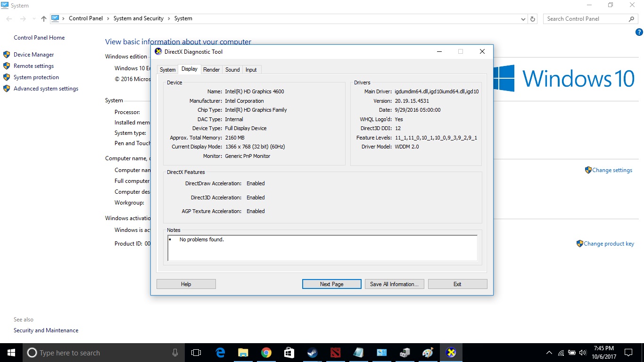Open the recent locations dropdown arrow
The width and height of the screenshot is (644, 362).
coord(33,19)
